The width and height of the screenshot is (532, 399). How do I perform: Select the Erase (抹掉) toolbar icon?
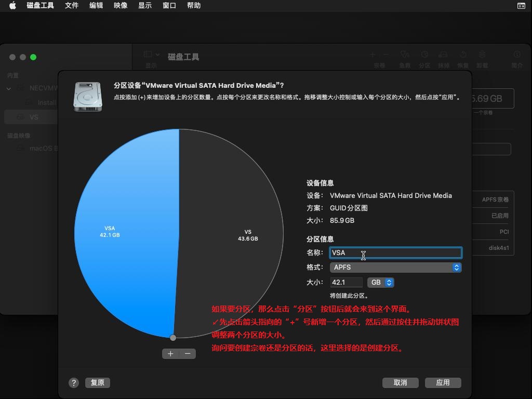(x=443, y=56)
